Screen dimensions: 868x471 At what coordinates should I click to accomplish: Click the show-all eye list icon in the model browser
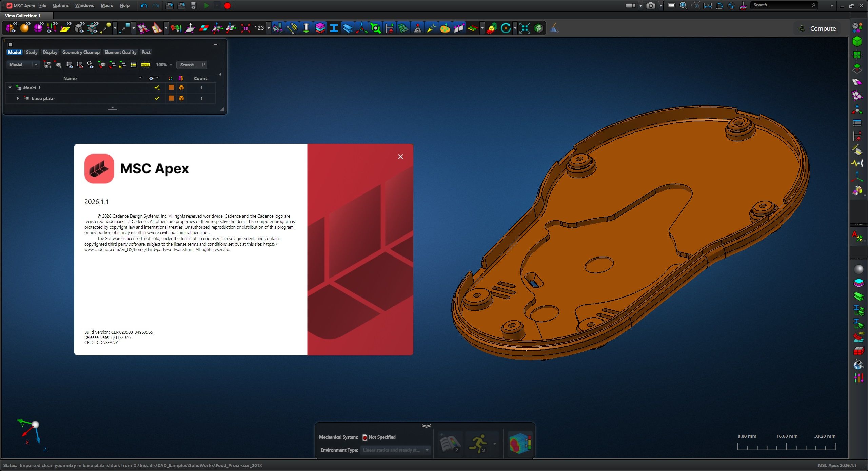pos(70,65)
